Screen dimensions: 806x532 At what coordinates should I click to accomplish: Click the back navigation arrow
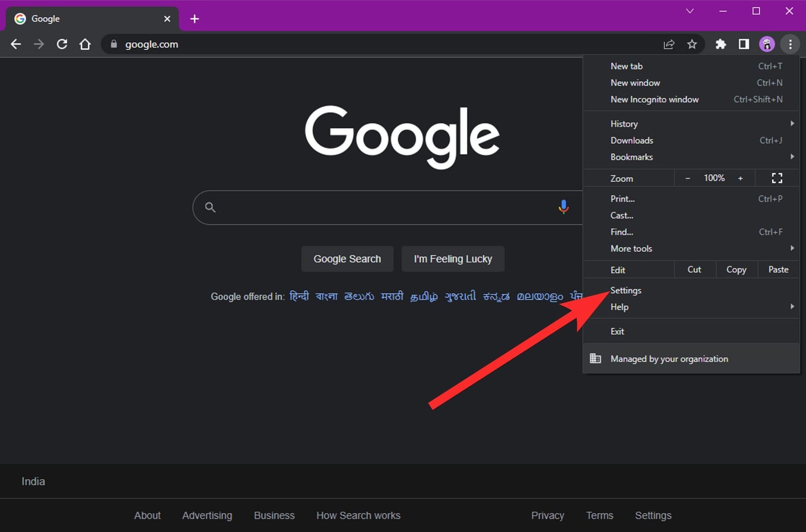16,44
